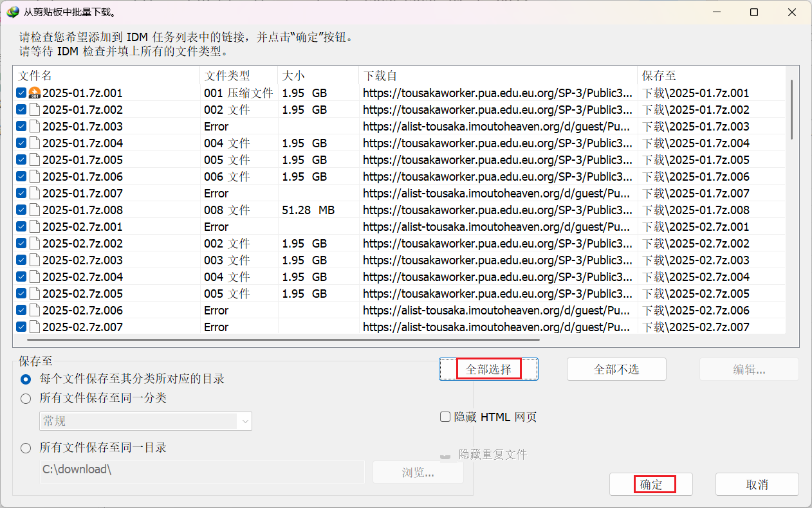Click the 全部选择 button
The height and width of the screenshot is (508, 812).
click(x=489, y=369)
